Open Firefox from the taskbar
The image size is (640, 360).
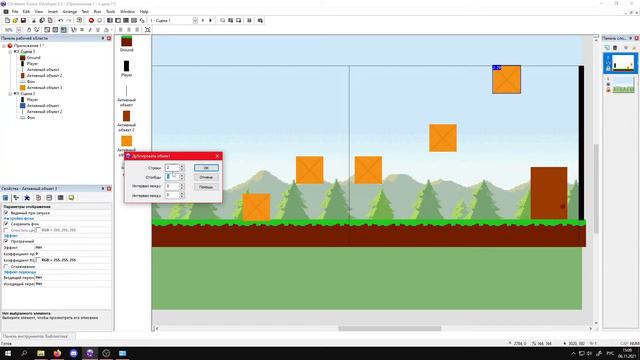(x=57, y=353)
